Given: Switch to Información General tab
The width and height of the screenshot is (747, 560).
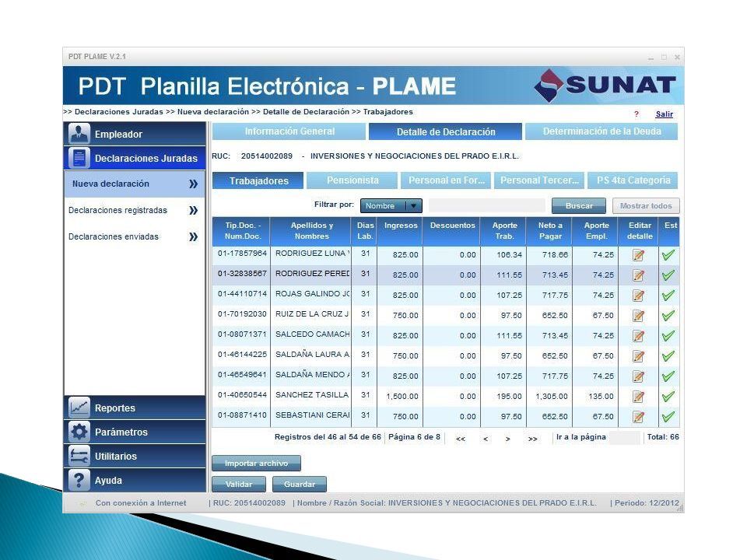Looking at the screenshot, I should coord(289,131).
